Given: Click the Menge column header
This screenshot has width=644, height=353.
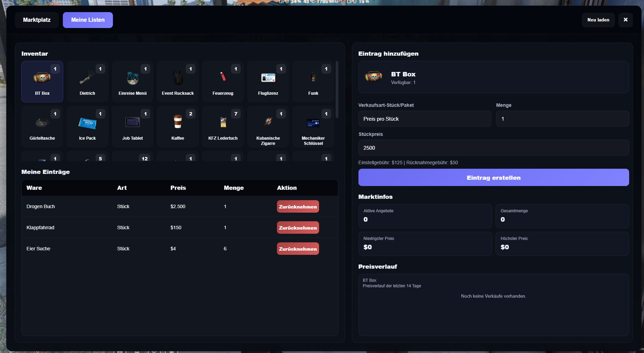Looking at the screenshot, I should tap(234, 188).
